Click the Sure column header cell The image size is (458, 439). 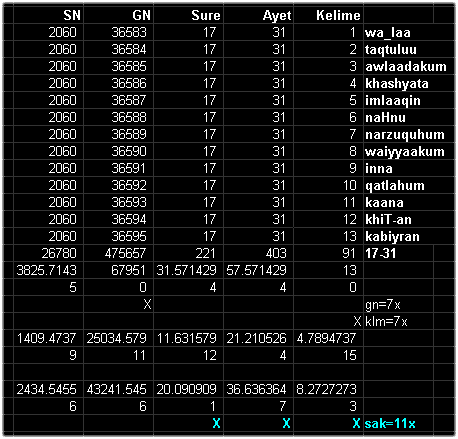189,15
